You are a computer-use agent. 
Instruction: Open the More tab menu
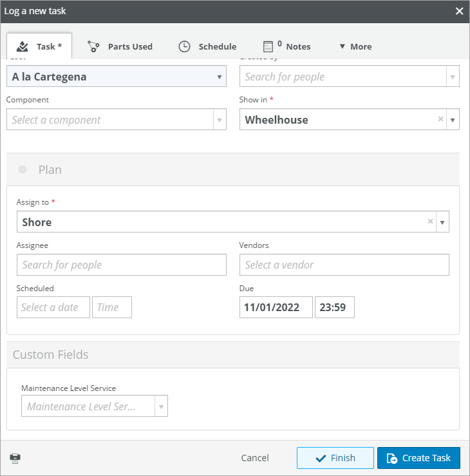[355, 46]
